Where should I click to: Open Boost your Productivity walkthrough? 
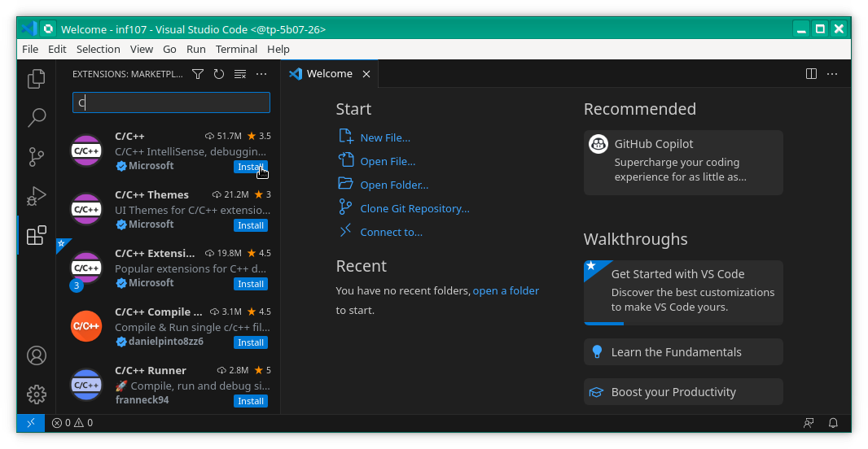683,392
